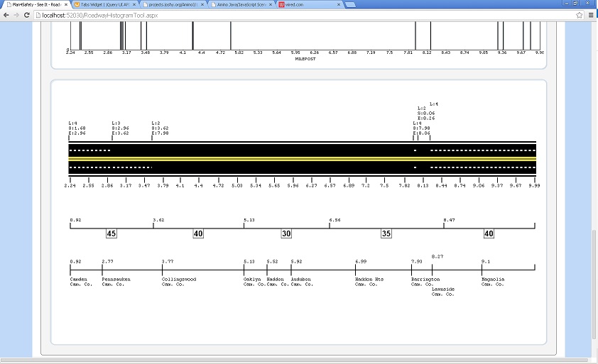
Task: Click the Audubon municipality label
Action: 302,282
